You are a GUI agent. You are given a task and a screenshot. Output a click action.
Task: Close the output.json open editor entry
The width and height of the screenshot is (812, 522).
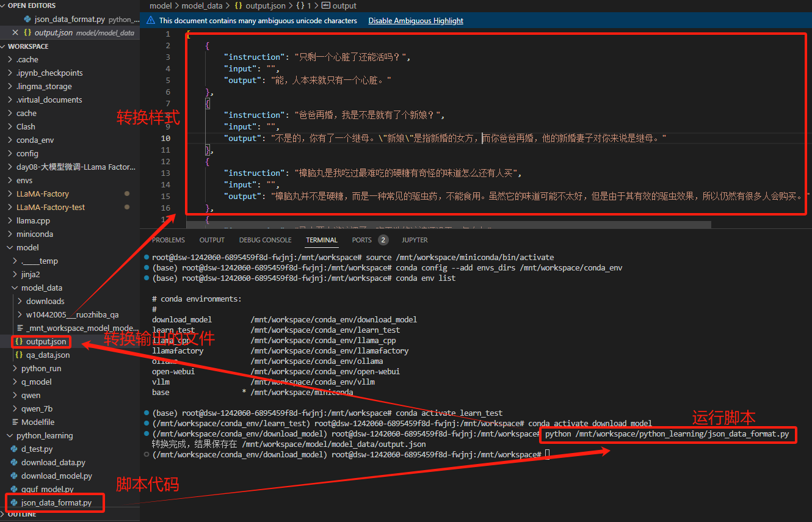click(15, 32)
